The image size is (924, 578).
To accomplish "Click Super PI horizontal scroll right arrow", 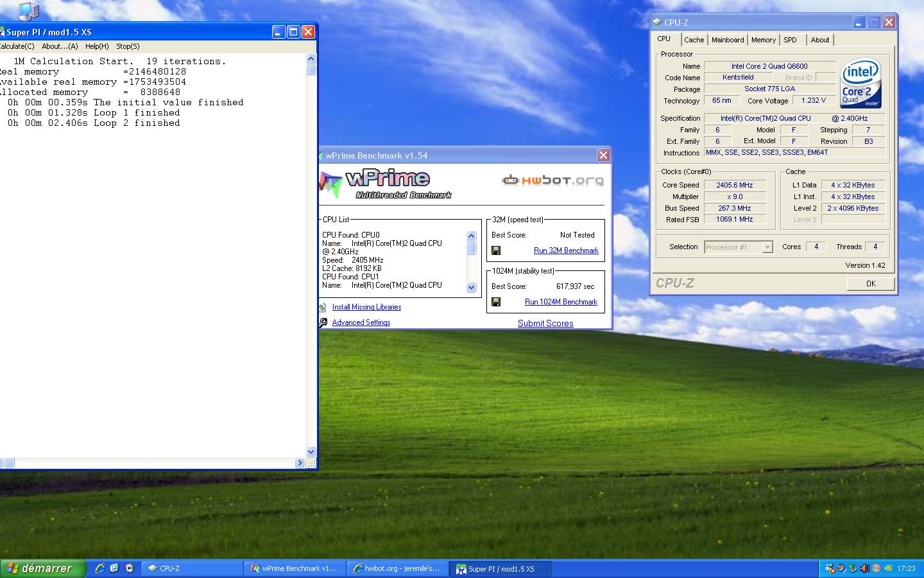I will click(300, 463).
